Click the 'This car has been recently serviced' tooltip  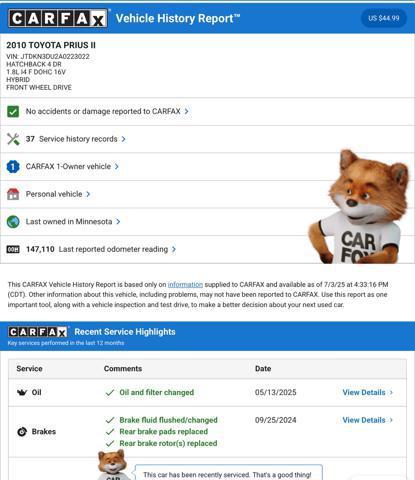tap(229, 473)
